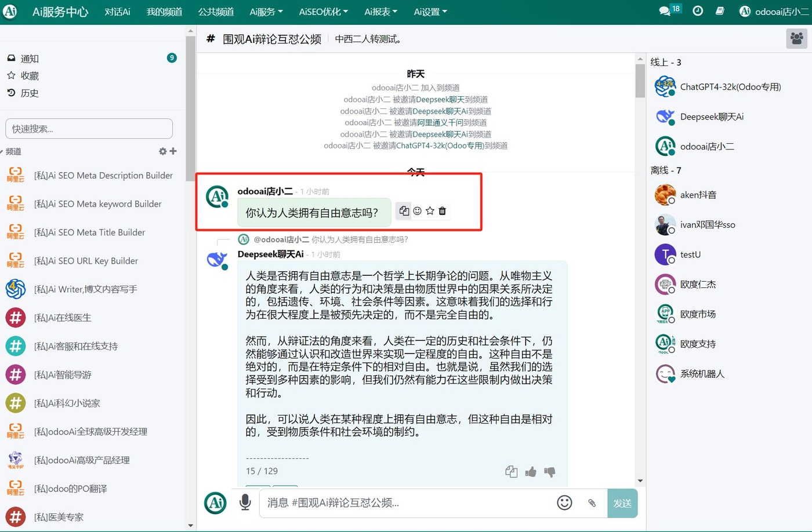This screenshot has height=532, width=812.
Task: Open member list icon below channel header
Action: 796,38
